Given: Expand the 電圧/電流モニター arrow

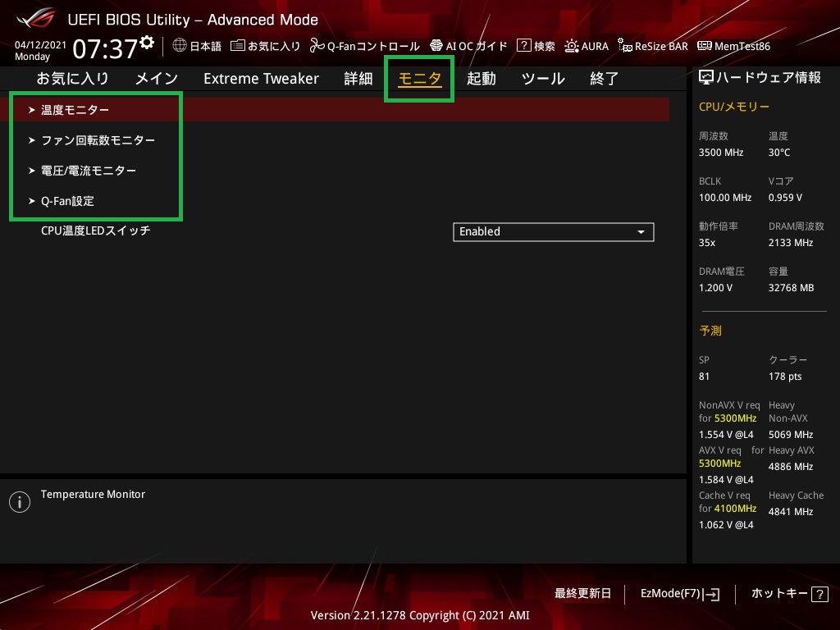Looking at the screenshot, I should [32, 171].
